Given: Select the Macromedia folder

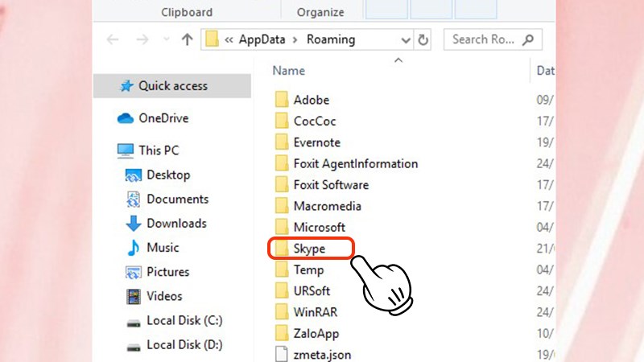Looking at the screenshot, I should (x=328, y=206).
